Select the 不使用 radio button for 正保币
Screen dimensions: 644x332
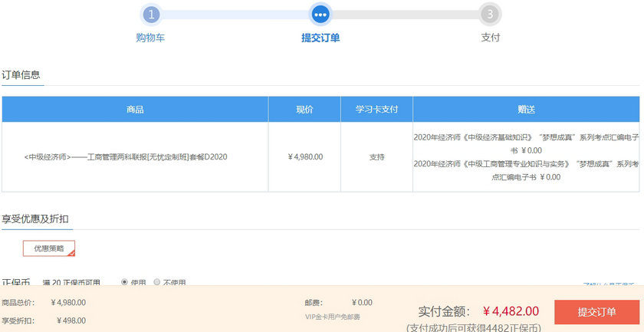pos(156,282)
